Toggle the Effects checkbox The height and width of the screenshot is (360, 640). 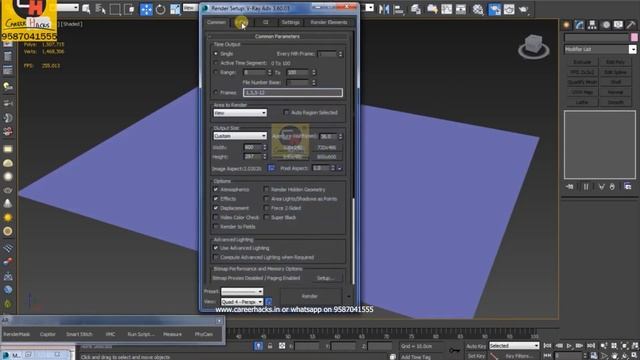click(x=216, y=199)
